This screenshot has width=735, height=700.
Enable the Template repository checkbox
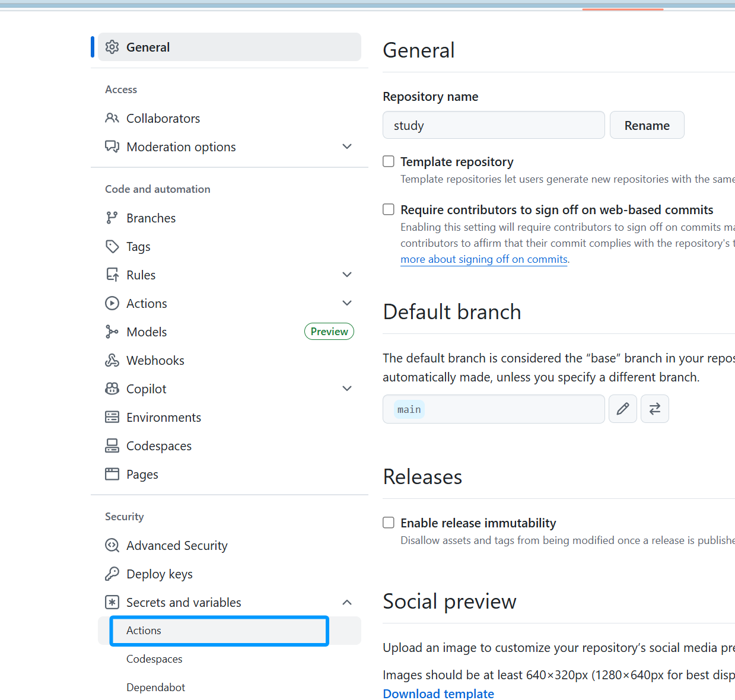click(389, 161)
